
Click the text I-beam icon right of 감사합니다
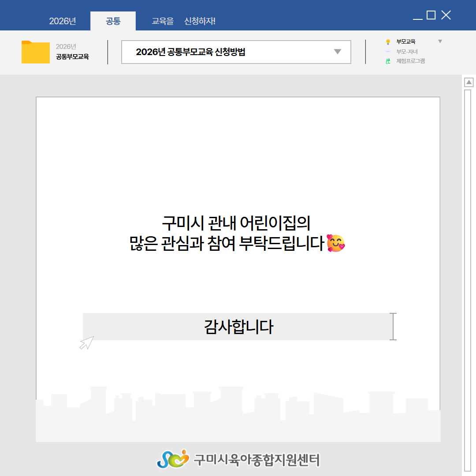pos(393,327)
